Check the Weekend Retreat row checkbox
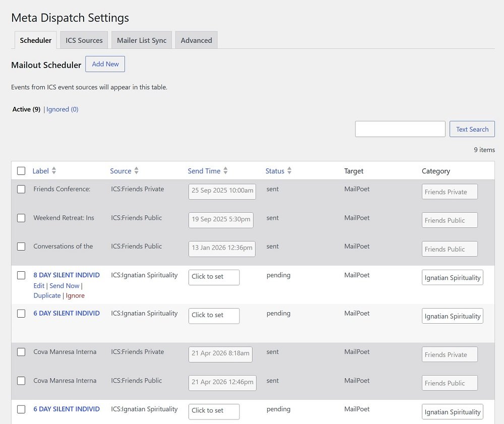Image resolution: width=504 pixels, height=424 pixels. [x=21, y=218]
